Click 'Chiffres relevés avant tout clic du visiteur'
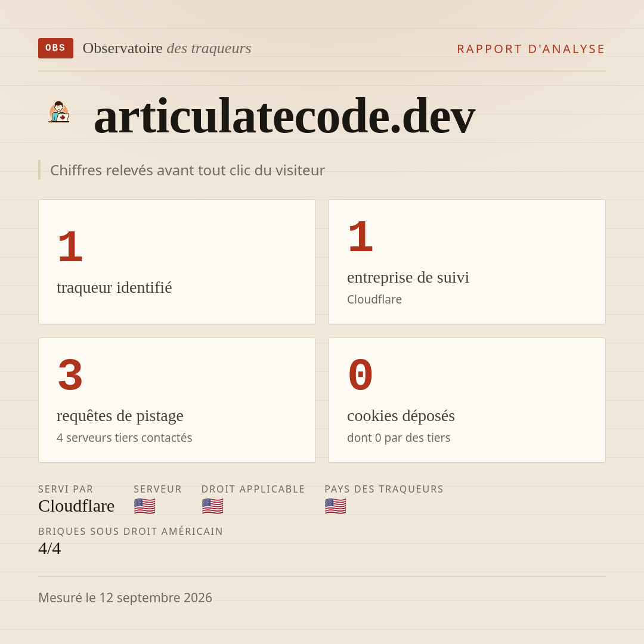644x644 pixels. tap(187, 170)
